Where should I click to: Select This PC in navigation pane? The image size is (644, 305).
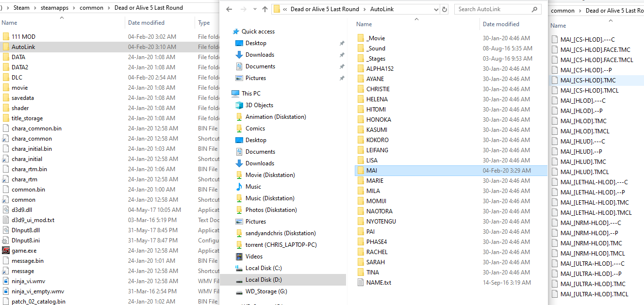(x=251, y=94)
